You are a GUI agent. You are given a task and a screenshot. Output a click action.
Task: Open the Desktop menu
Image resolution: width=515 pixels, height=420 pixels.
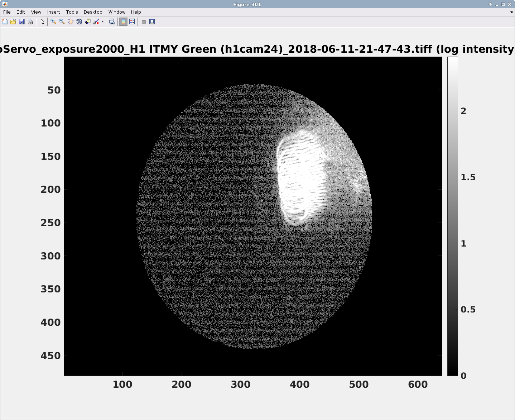[93, 12]
